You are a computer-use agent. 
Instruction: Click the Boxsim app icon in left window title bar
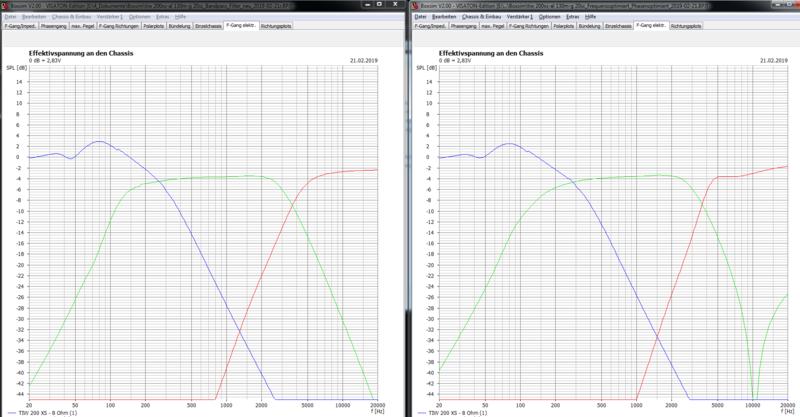point(5,5)
